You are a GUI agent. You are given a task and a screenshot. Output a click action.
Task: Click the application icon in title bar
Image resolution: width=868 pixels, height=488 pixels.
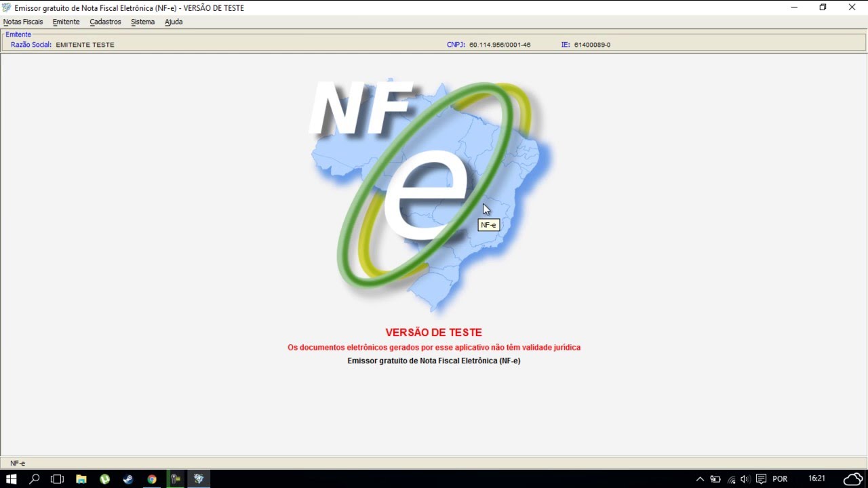click(x=7, y=8)
